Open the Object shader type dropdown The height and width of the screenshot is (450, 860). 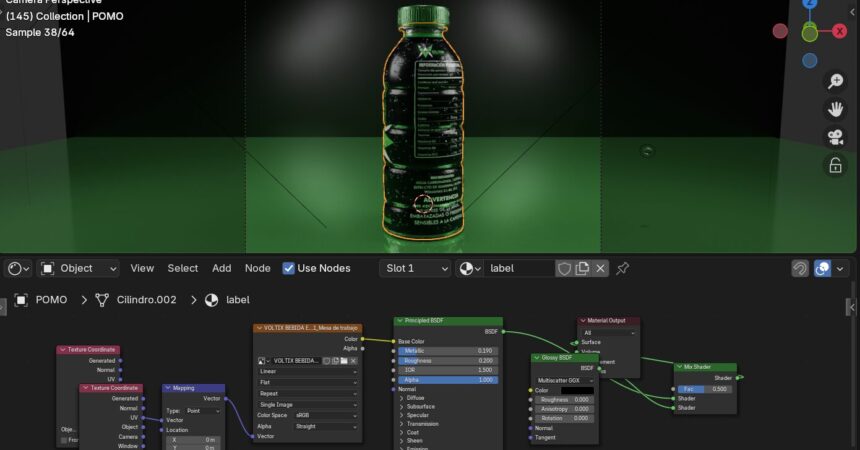click(78, 268)
